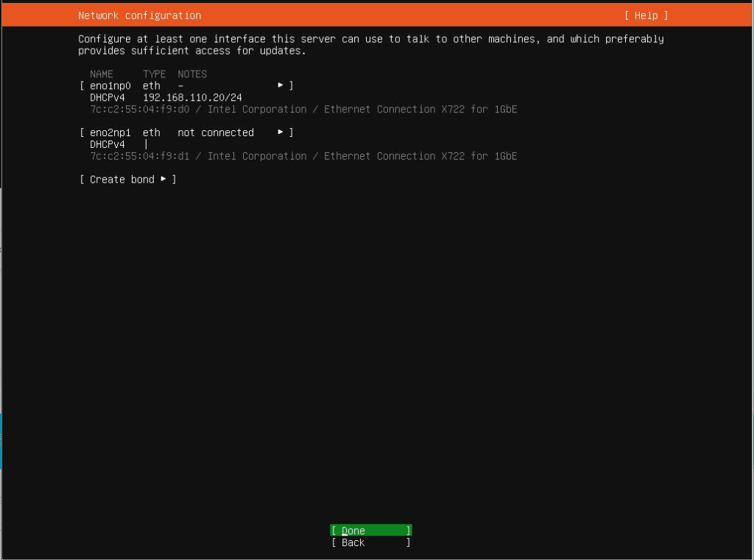Click the NOTES column header
The image size is (754, 560).
point(192,74)
